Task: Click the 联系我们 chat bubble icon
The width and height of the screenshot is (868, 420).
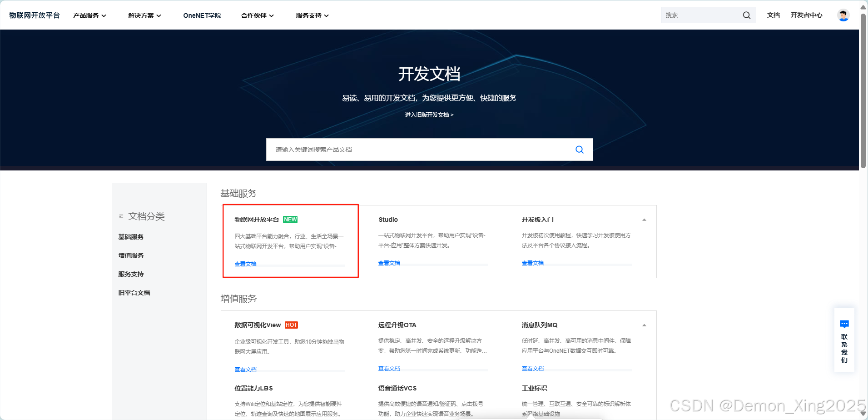Action: pos(844,324)
